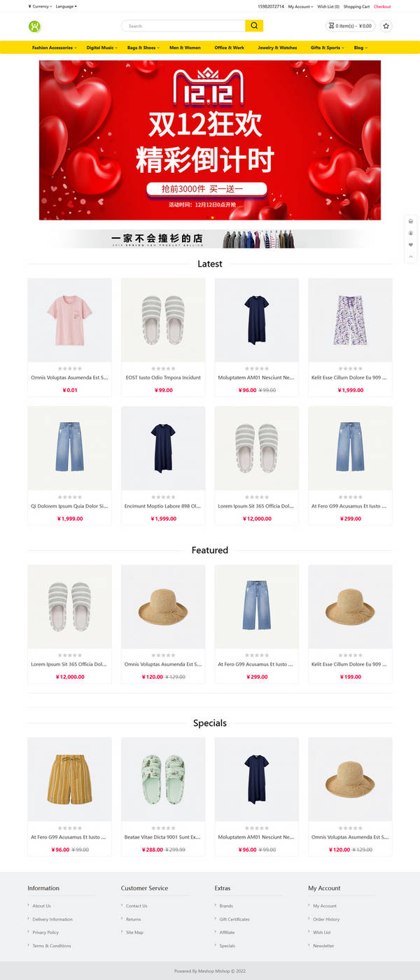Open the star favorites icon in header
Screen dimensions: 420x980
coord(386,26)
